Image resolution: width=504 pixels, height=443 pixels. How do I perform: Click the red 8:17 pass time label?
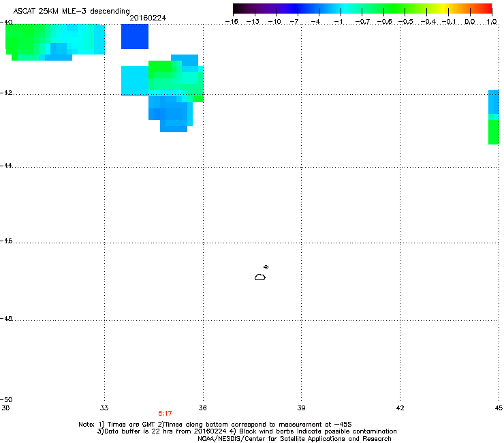coord(165,414)
